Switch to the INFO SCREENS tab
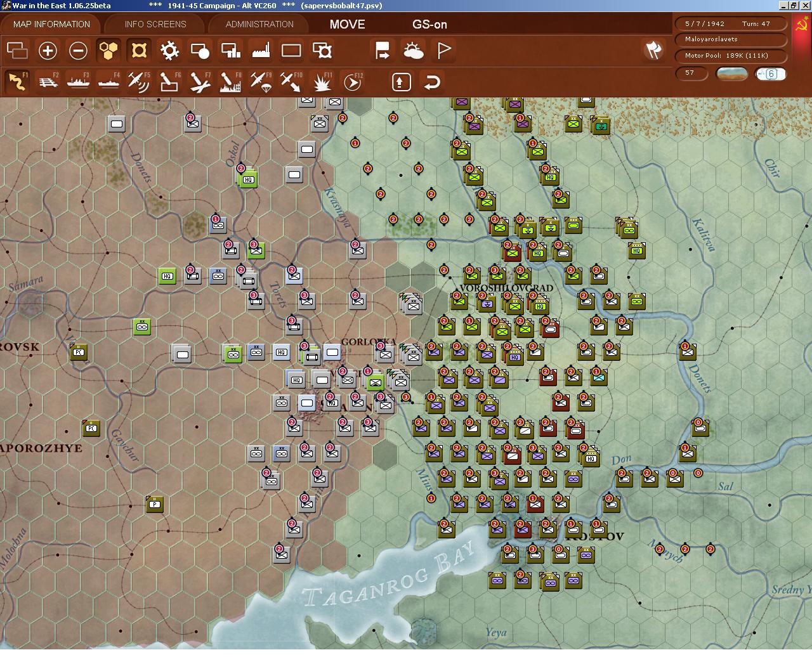Screen dimensions: 812x657 click(155, 24)
